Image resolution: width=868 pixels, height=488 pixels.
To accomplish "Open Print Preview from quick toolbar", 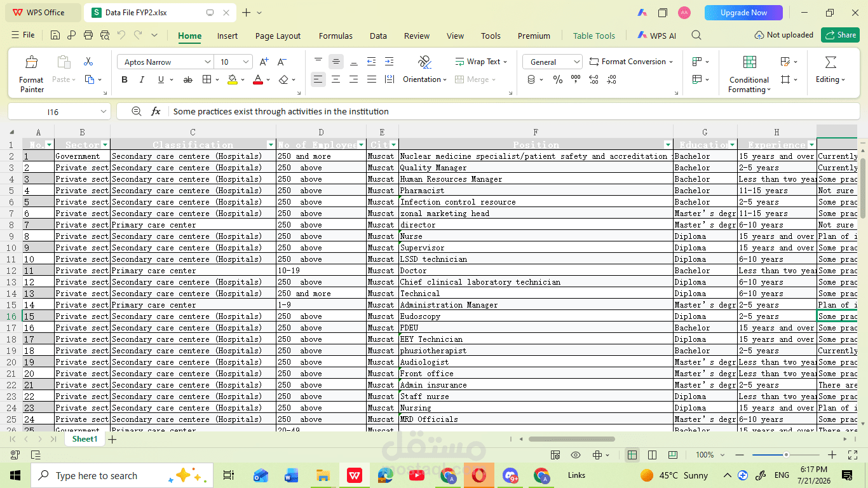I will 105,35.
